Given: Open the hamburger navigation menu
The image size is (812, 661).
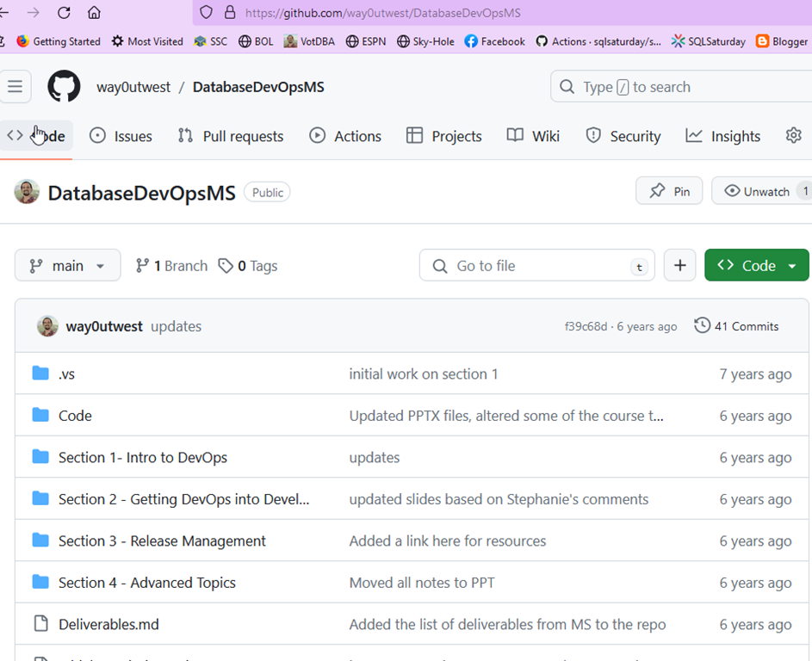Looking at the screenshot, I should point(15,87).
